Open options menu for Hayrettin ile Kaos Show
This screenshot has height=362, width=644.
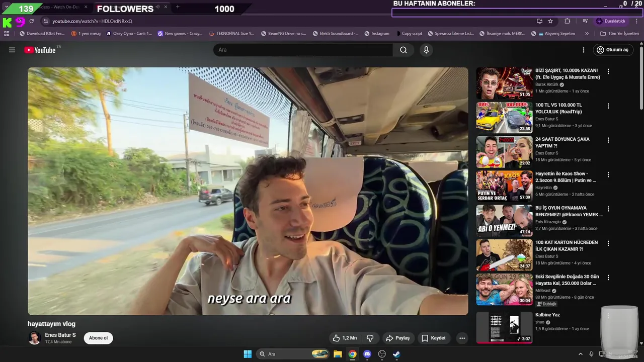[x=608, y=174]
